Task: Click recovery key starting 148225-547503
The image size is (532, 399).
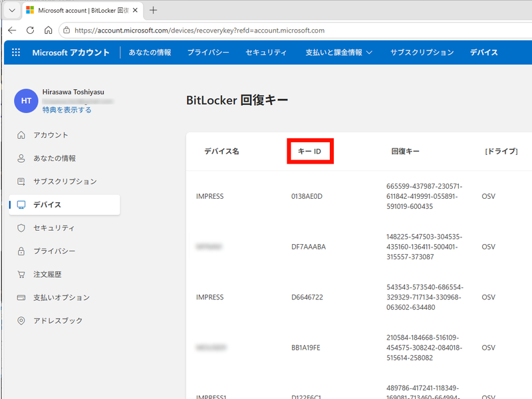Action: (424, 247)
